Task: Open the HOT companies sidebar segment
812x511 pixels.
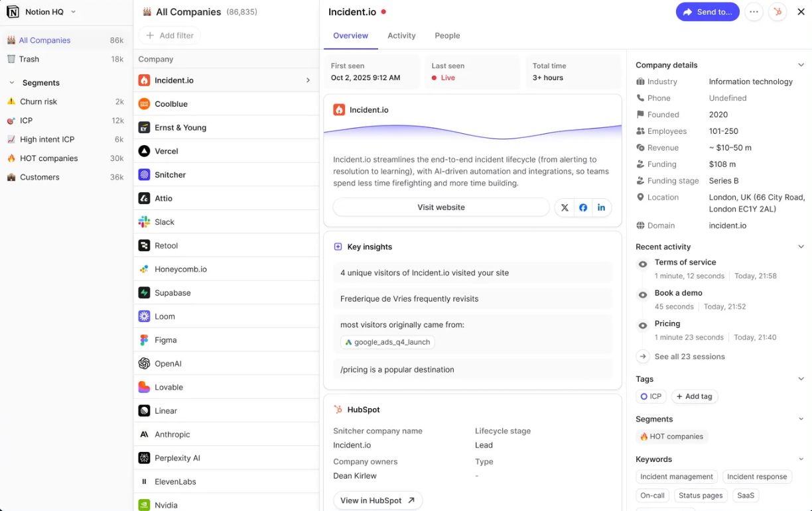Action: (x=65, y=158)
